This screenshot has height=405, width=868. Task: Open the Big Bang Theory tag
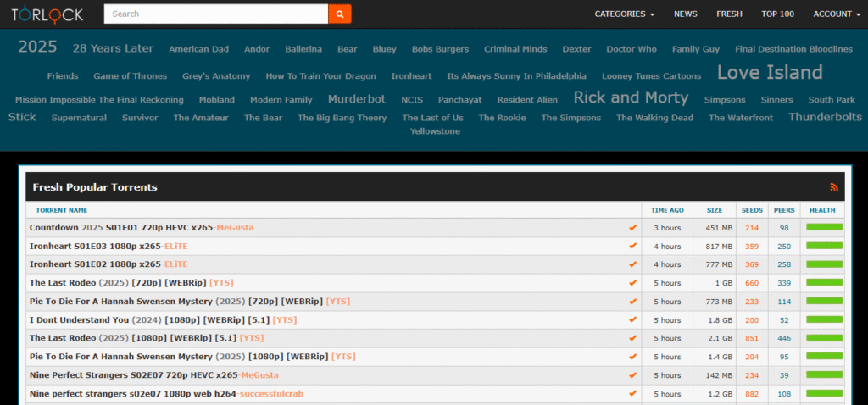click(x=342, y=118)
